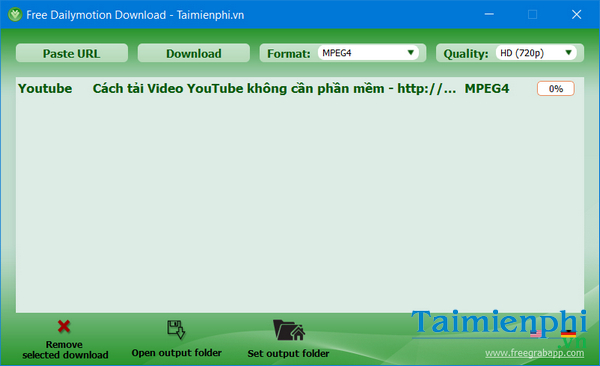
Task: Click the 'MPEG4' format cell in row
Action: click(487, 88)
